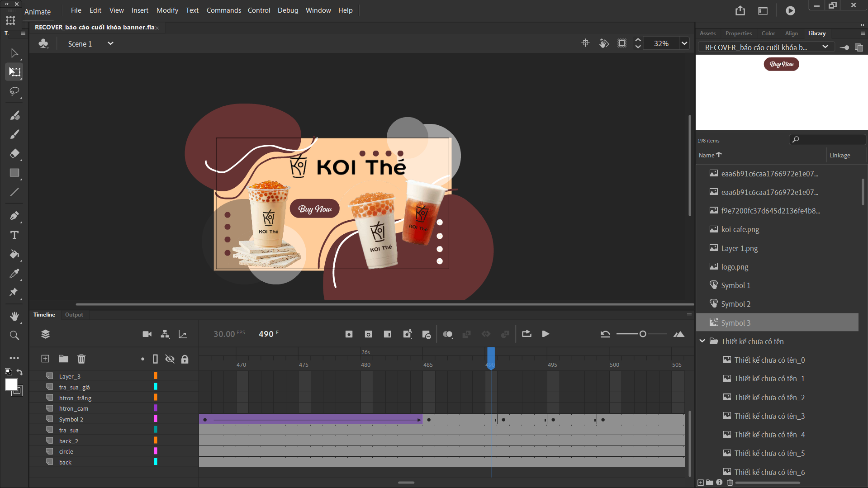Open Quick Share and Publish
868x488 pixels.
pos(740,10)
